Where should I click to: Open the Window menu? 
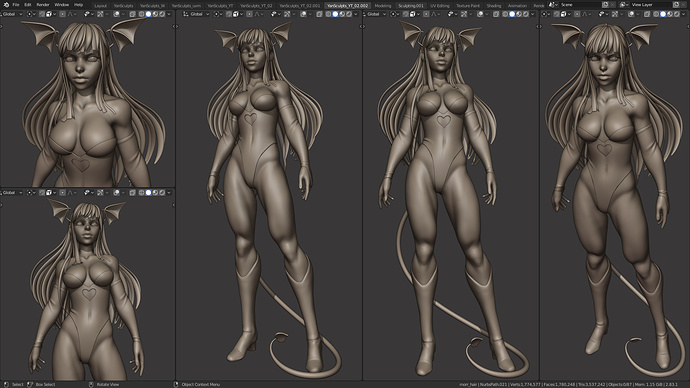(x=62, y=5)
